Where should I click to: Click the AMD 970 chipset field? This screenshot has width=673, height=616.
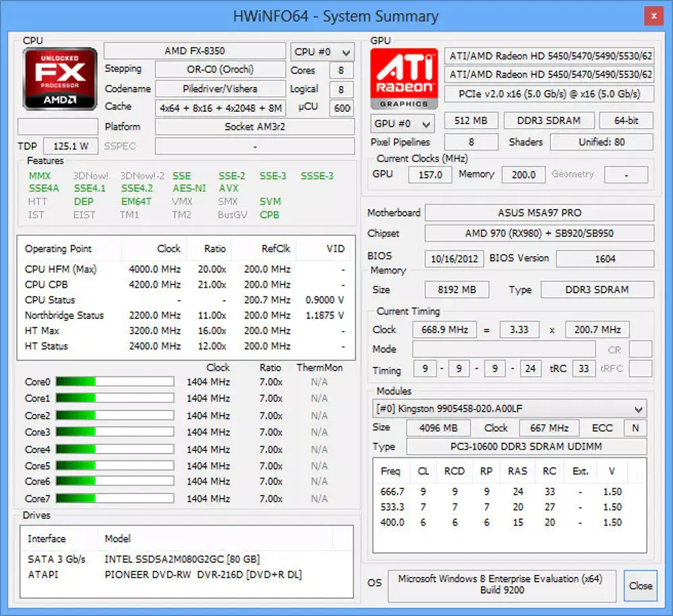tap(539, 233)
